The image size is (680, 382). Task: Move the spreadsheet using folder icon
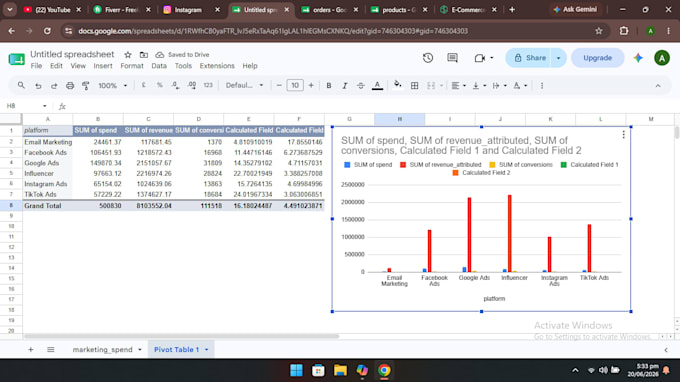coord(144,55)
